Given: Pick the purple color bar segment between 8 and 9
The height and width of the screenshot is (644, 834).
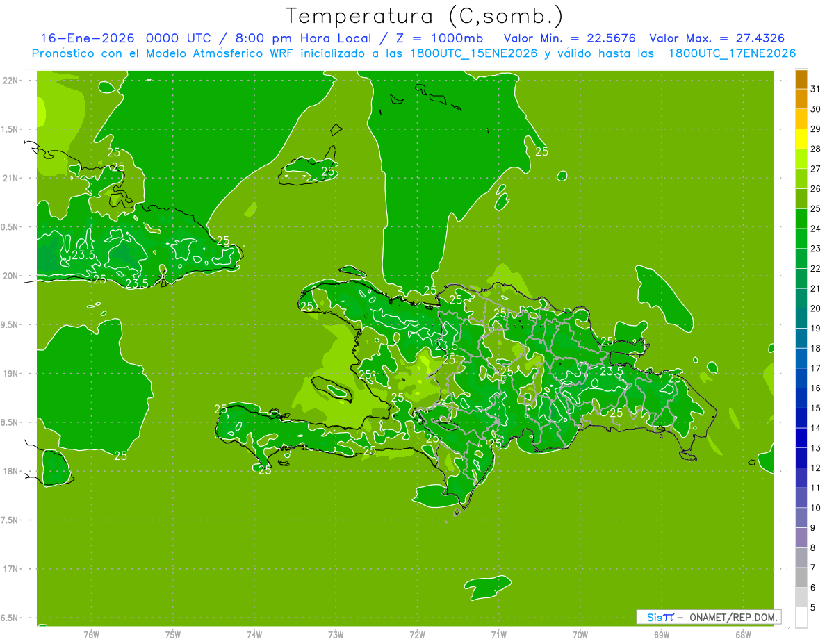Looking at the screenshot, I should click(x=801, y=538).
